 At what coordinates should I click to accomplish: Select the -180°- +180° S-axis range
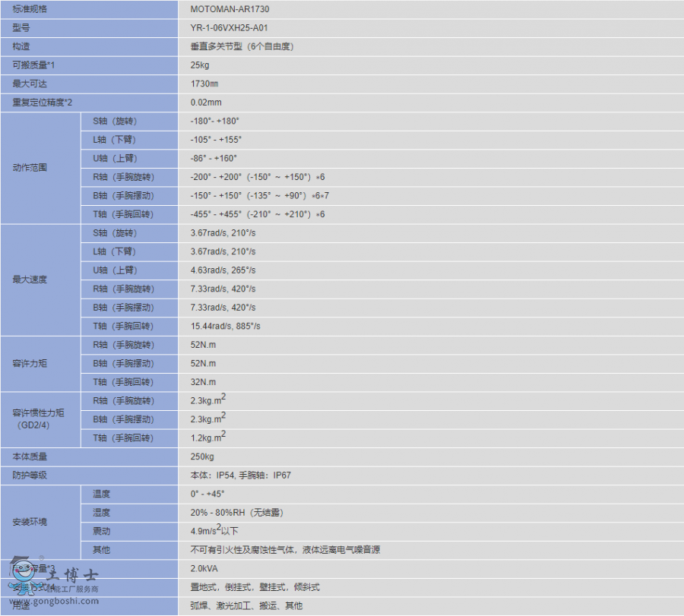tap(214, 122)
